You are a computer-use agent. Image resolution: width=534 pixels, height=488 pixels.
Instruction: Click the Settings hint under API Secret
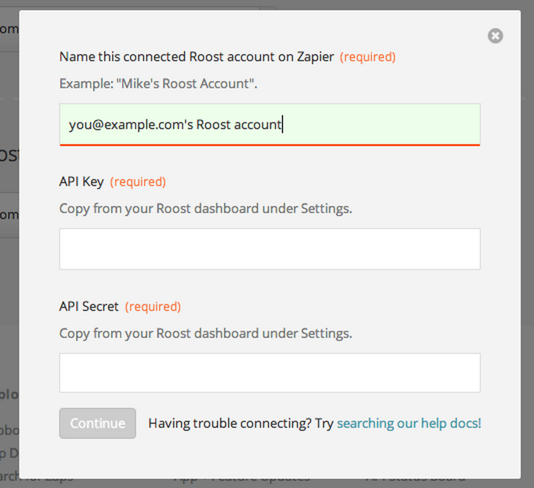[x=206, y=333]
